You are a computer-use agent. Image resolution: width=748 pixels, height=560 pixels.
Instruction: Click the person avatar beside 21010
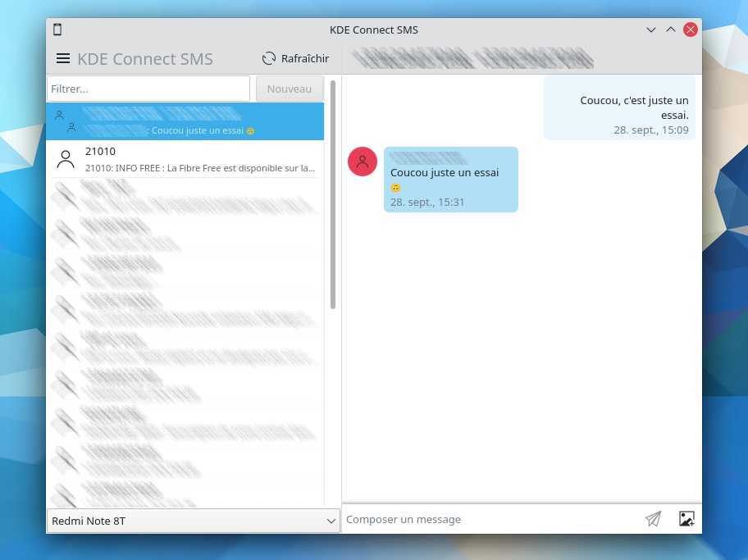pos(66,159)
